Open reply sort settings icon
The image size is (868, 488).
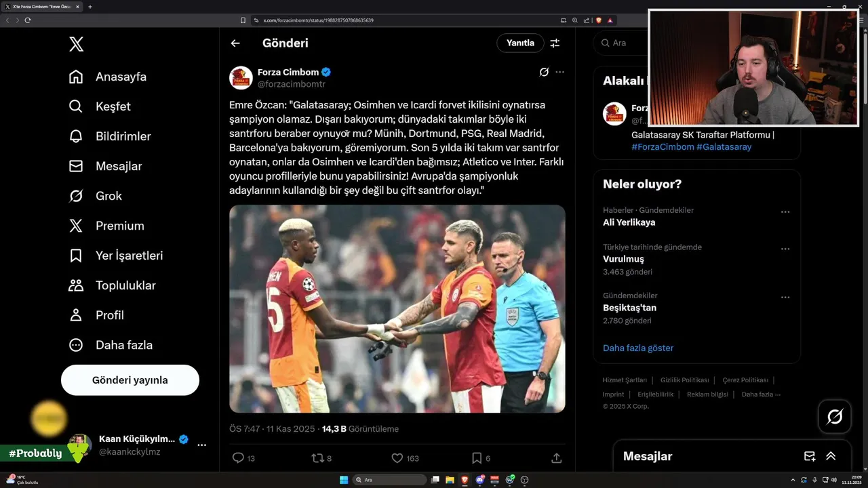click(x=555, y=43)
